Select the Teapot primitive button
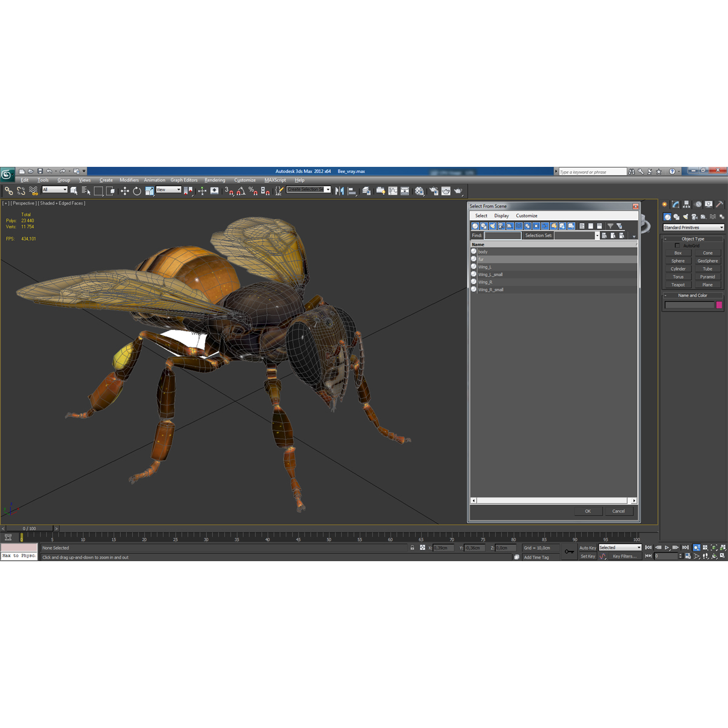This screenshot has width=728, height=728. (x=678, y=284)
